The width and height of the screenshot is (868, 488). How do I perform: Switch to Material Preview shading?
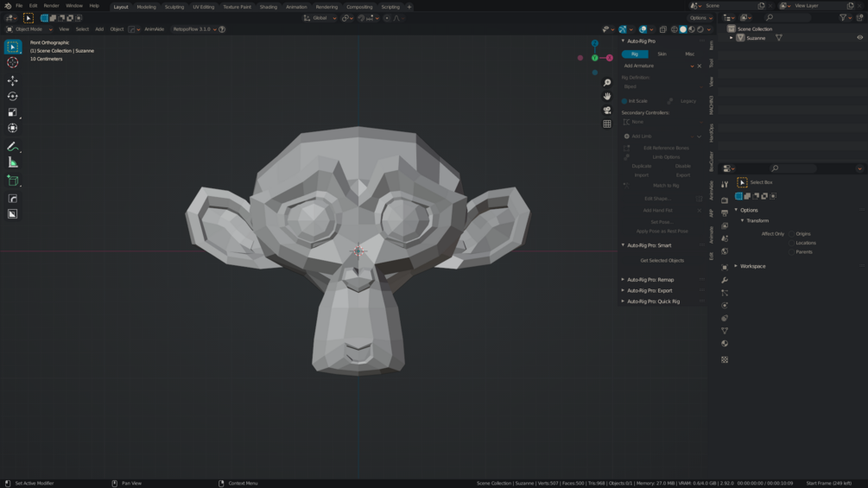pos(692,29)
